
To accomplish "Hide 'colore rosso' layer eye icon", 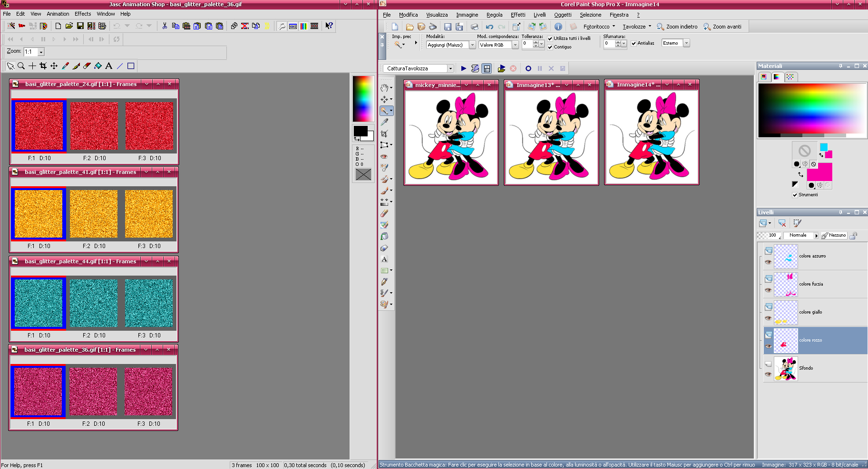I will pos(768,346).
